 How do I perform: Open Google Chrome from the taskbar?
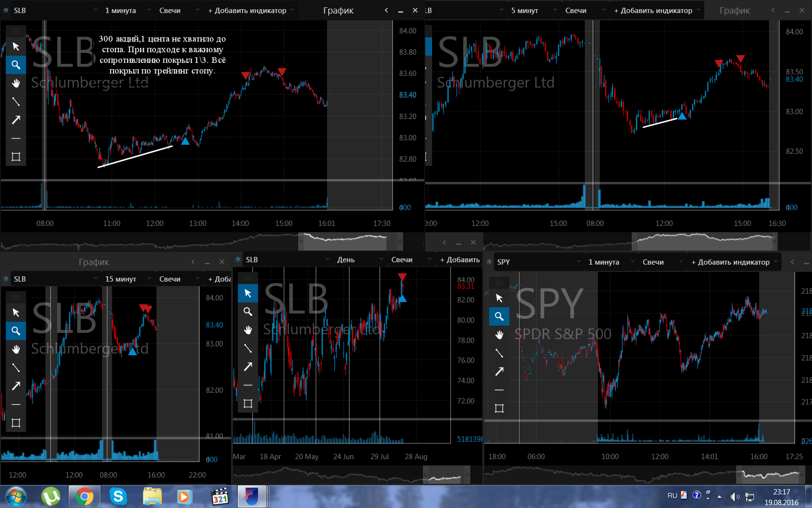pyautogui.click(x=84, y=496)
